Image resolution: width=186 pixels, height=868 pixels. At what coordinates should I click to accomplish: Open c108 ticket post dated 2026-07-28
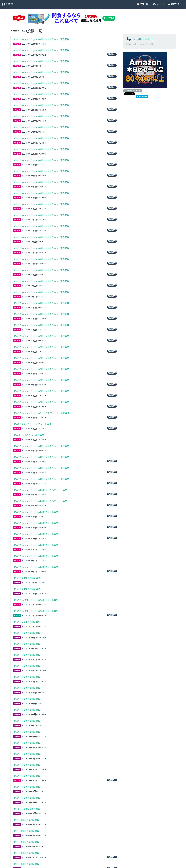pyautogui.click(x=41, y=83)
